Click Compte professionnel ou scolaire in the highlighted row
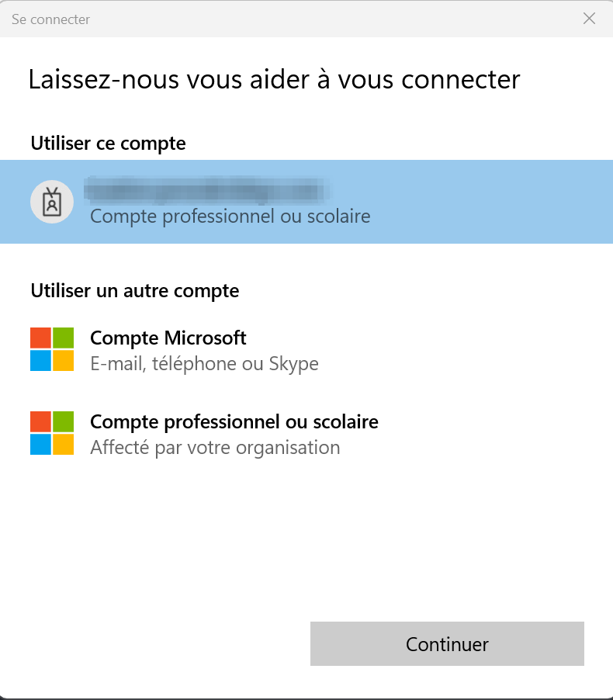 coord(230,216)
